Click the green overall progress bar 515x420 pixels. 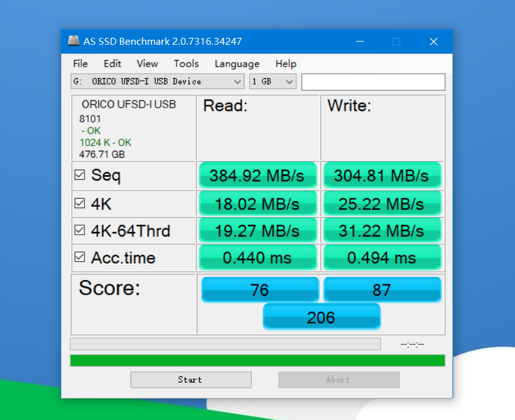257,360
